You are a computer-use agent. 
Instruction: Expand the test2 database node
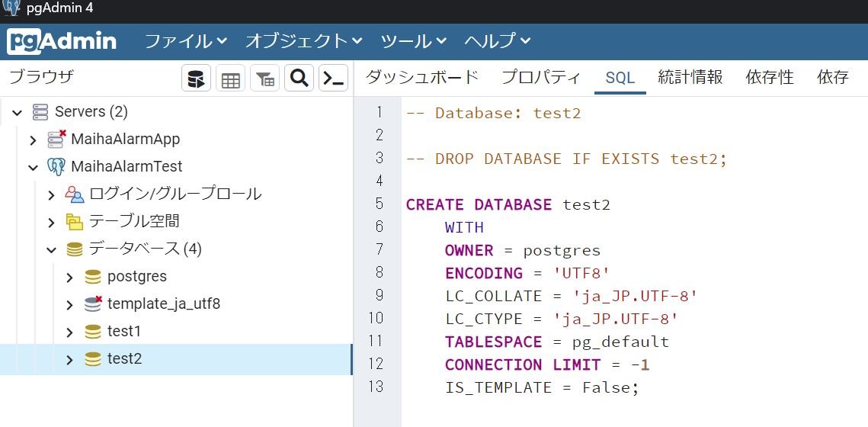coord(69,359)
